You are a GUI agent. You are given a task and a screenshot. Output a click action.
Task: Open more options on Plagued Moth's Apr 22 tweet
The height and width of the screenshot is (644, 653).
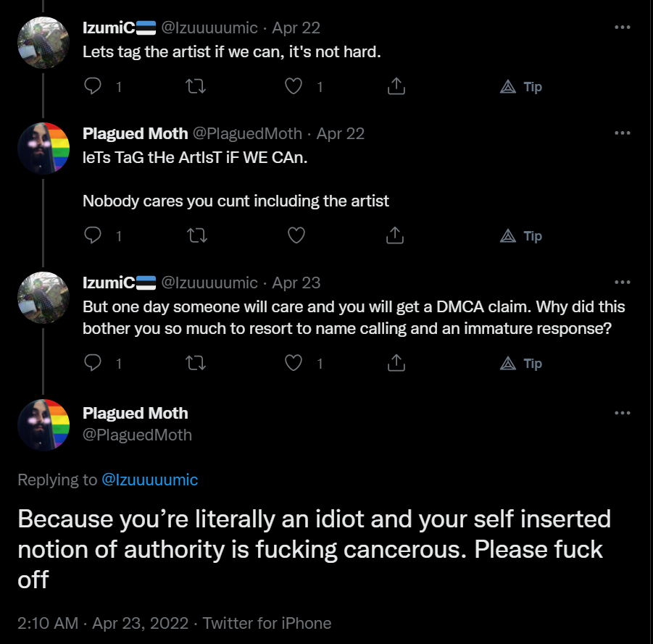(x=622, y=133)
